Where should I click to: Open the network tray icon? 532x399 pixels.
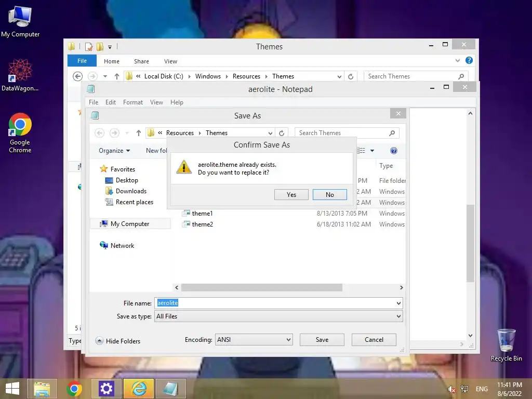click(464, 389)
